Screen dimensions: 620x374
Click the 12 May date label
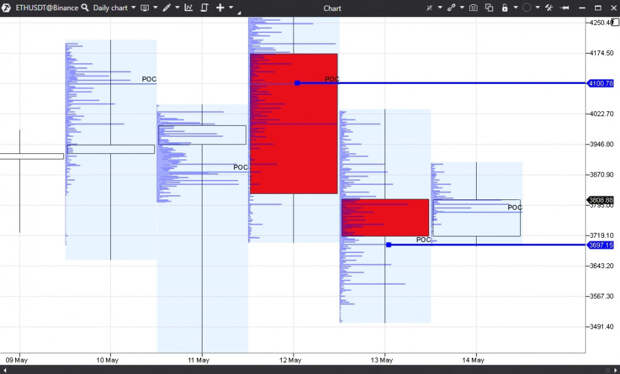point(290,360)
